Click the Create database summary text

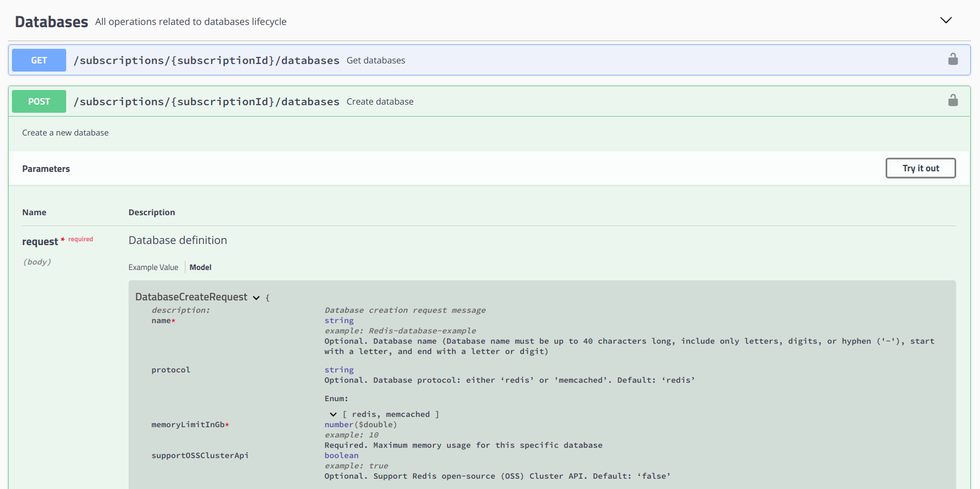pyautogui.click(x=380, y=101)
